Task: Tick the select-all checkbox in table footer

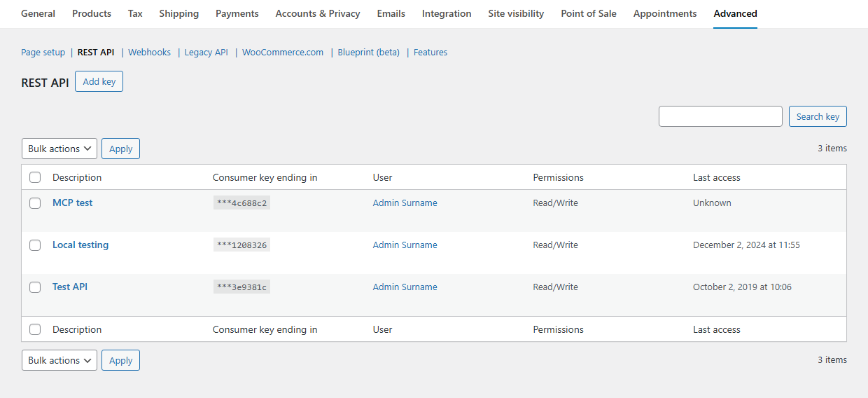Action: pyautogui.click(x=35, y=329)
